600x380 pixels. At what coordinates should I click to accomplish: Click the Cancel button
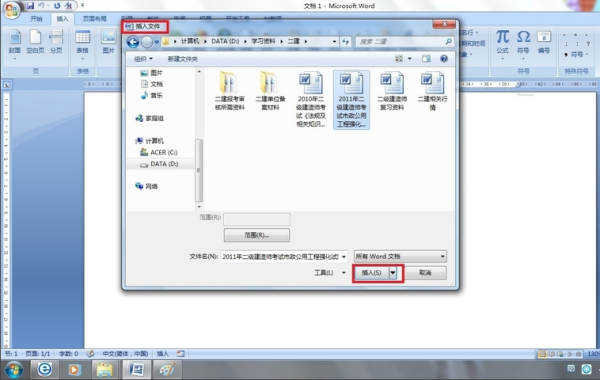425,273
